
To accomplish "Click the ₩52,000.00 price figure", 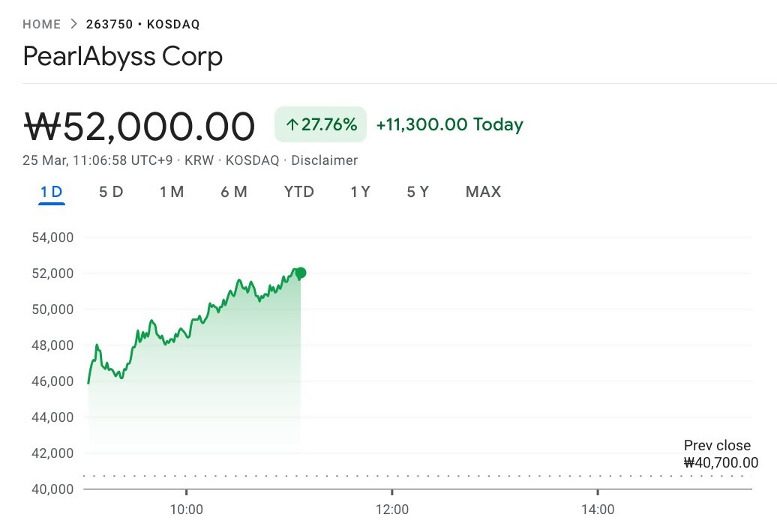I will [x=139, y=126].
